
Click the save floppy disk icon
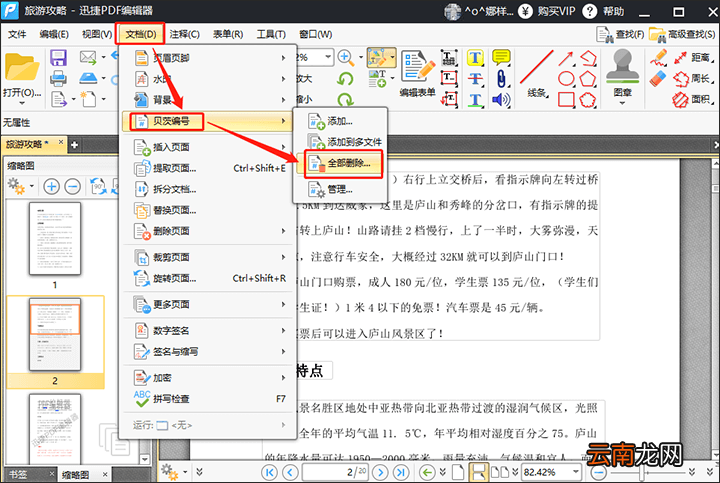[x=58, y=58]
